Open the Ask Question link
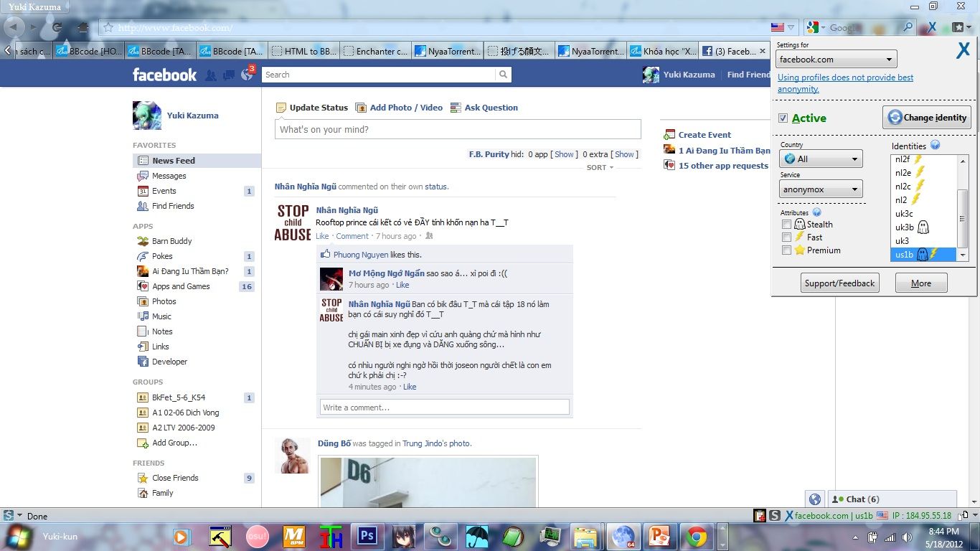Viewport: 980px width, 551px height. coord(491,108)
